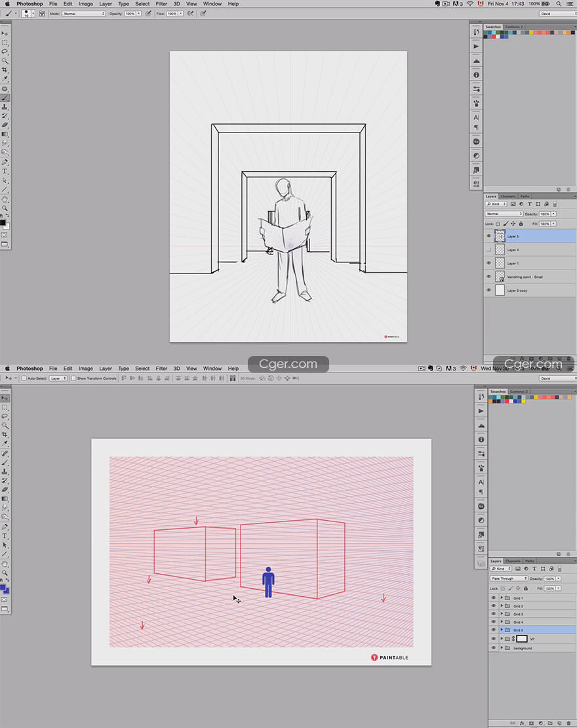577x728 pixels.
Task: Lock all on the top Layers panel
Action: click(521, 224)
